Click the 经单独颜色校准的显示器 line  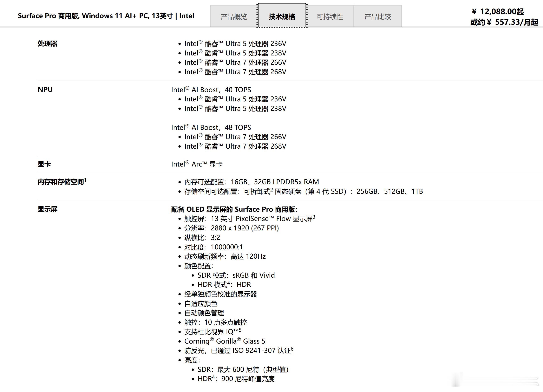(x=221, y=294)
